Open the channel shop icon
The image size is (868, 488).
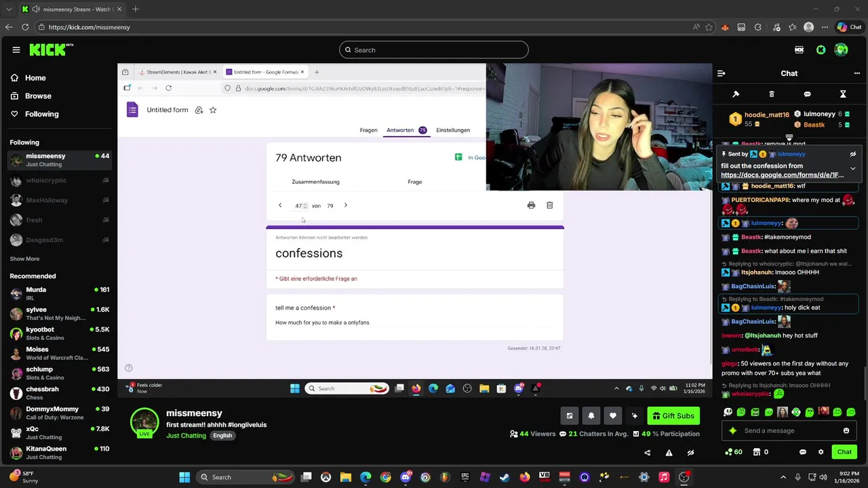757,452
